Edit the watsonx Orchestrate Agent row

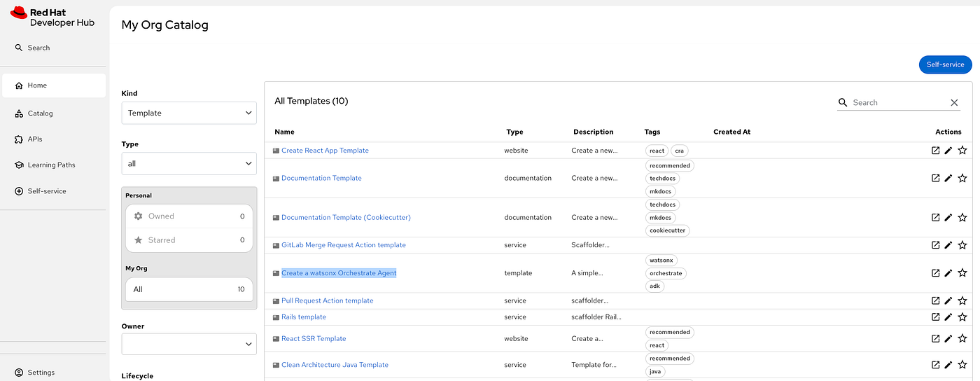tap(948, 273)
